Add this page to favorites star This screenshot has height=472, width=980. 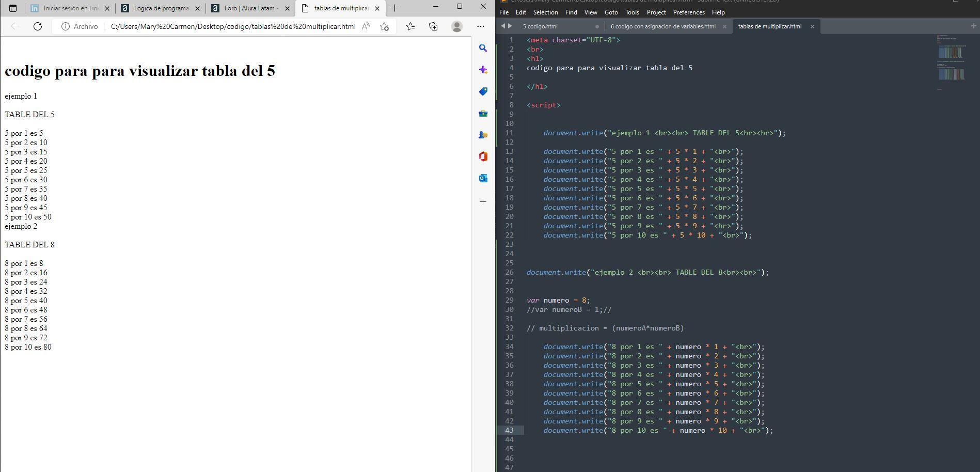[x=384, y=26]
